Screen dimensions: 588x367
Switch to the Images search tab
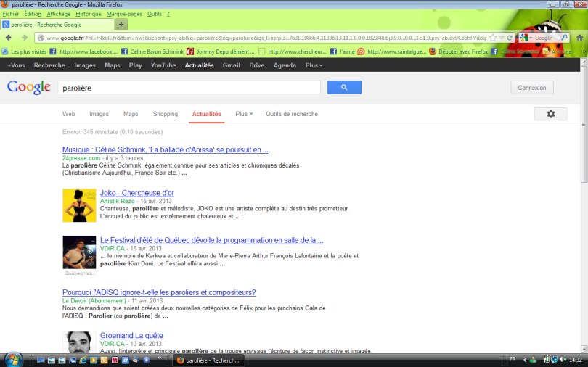click(99, 114)
